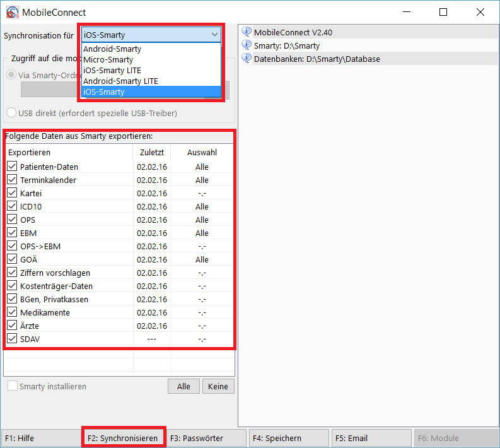
Task: Toggle the ICD10 checkbox
Action: (12, 206)
